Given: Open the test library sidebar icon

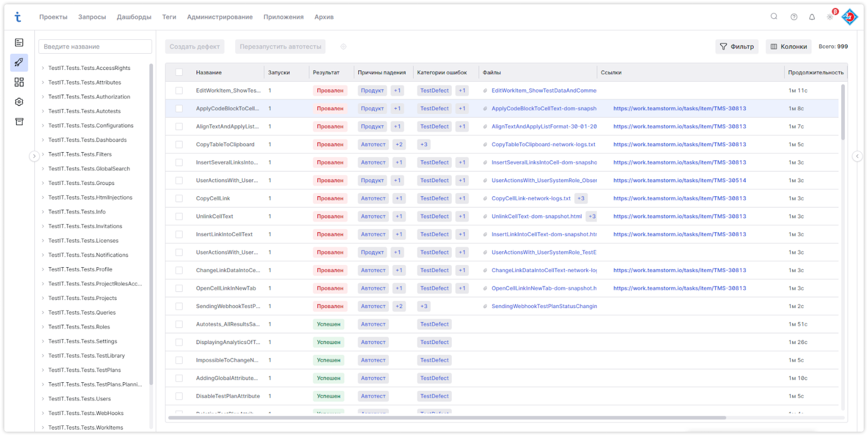Looking at the screenshot, I should [x=19, y=42].
